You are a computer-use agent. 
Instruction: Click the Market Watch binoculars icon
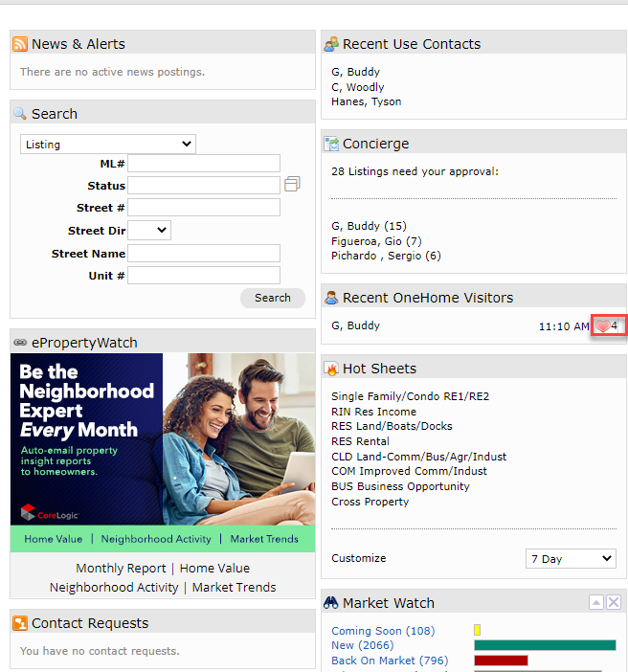331,603
